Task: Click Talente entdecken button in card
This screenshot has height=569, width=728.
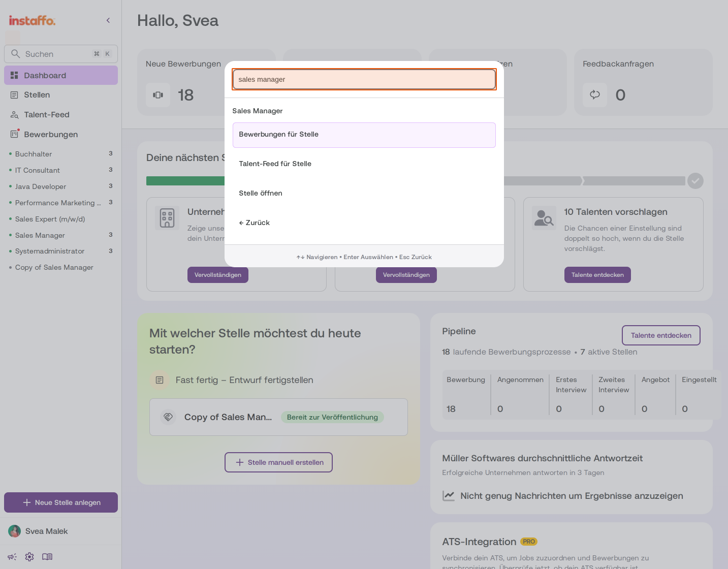Action: tap(597, 275)
